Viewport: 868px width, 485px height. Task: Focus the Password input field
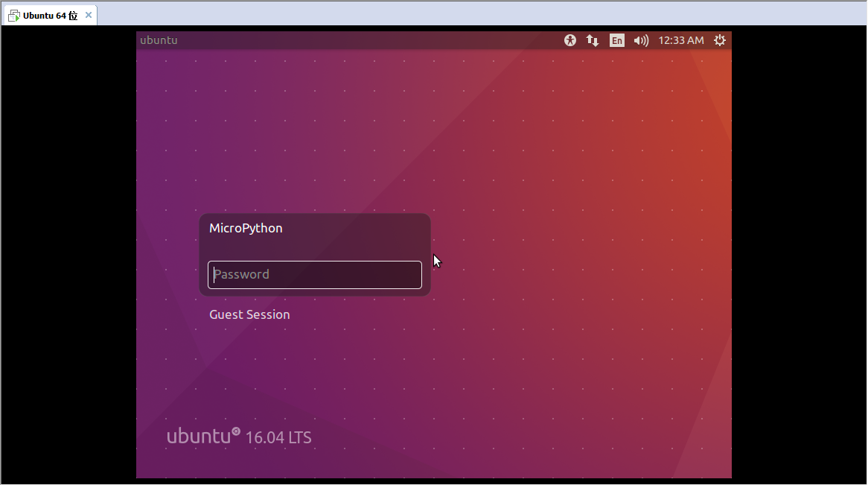(x=314, y=275)
